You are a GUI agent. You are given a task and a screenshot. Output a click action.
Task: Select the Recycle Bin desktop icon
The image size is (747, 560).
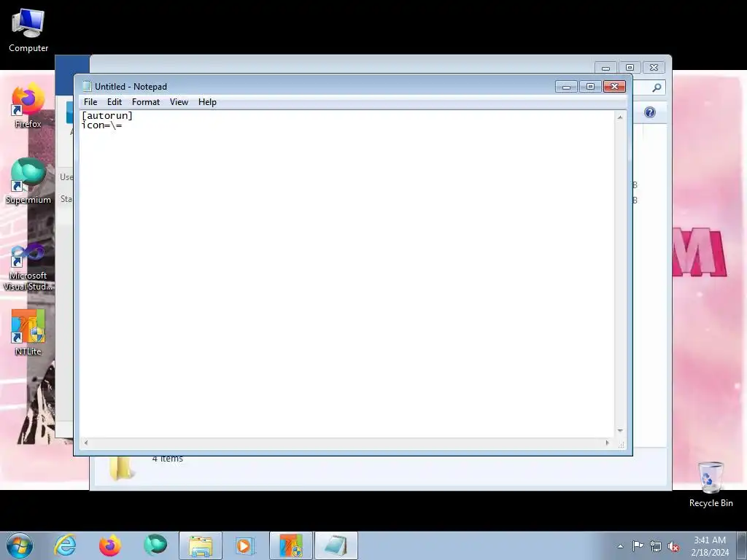(711, 485)
